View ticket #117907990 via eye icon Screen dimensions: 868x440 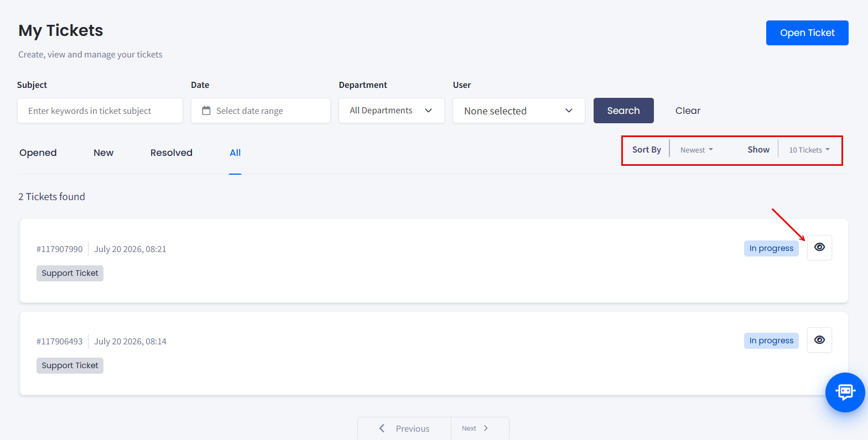click(819, 248)
